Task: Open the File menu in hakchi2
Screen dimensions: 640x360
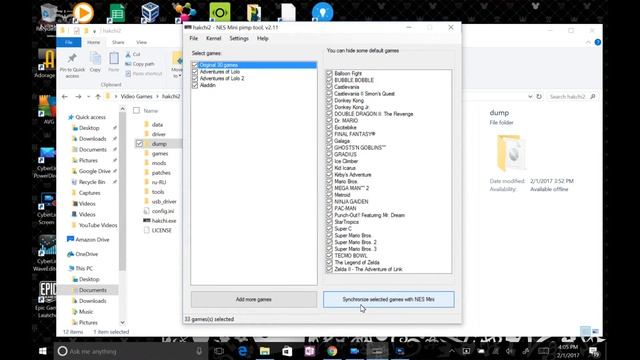Action: point(193,38)
